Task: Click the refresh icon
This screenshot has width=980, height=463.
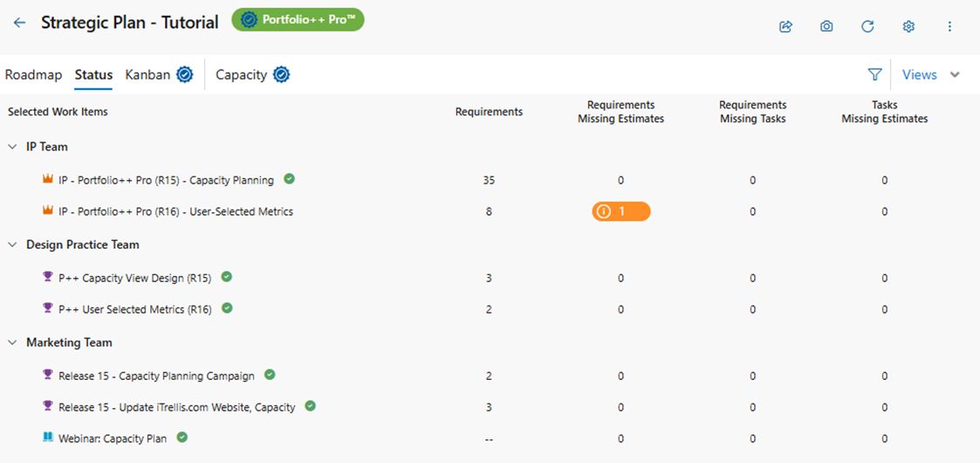Action: pyautogui.click(x=867, y=26)
